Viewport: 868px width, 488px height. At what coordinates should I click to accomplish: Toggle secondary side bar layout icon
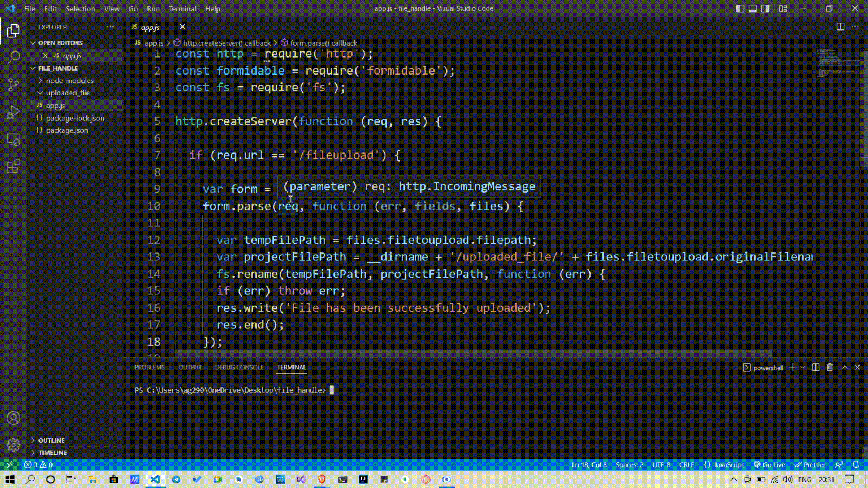tap(765, 8)
